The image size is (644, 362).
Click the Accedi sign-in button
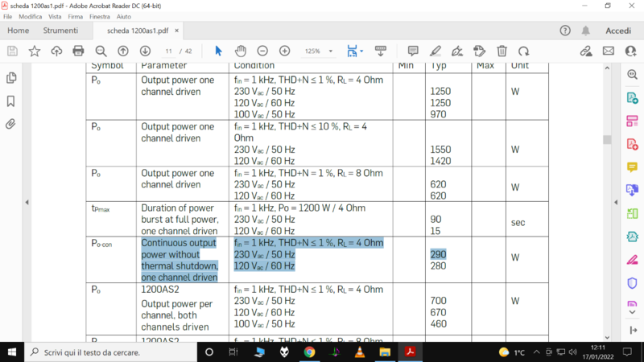click(617, 31)
